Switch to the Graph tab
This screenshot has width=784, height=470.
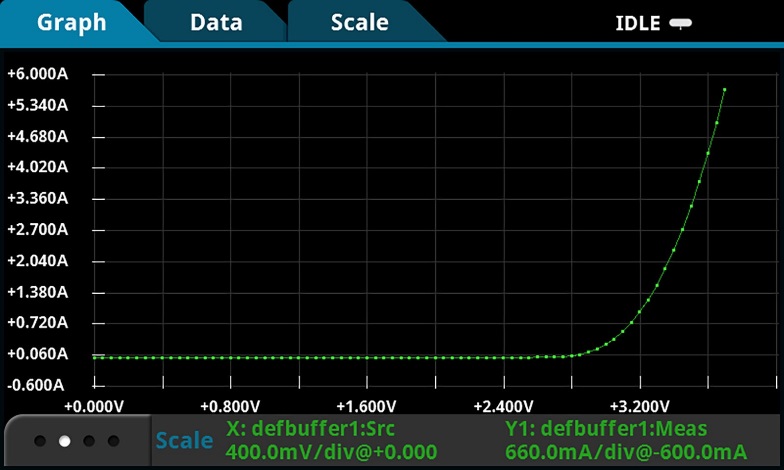tap(71, 22)
